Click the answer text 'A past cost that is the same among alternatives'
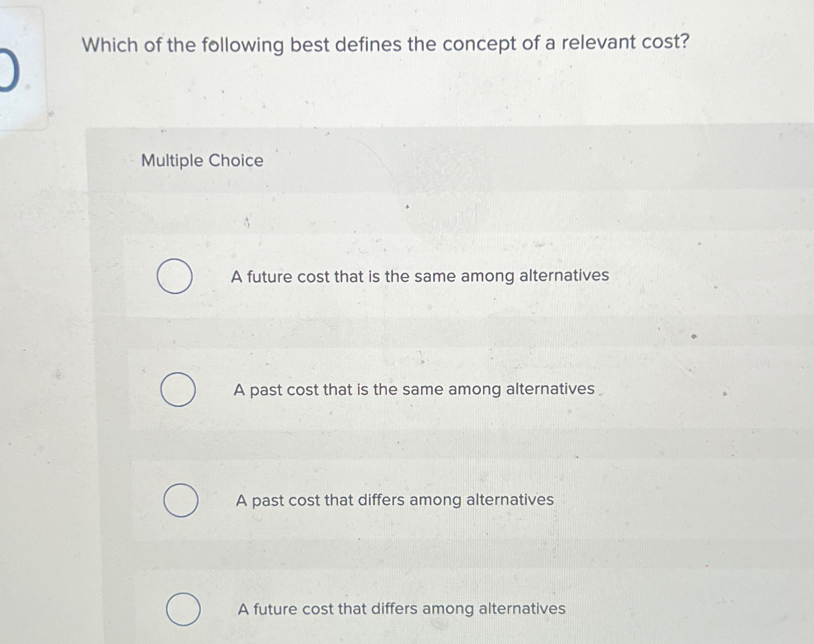This screenshot has height=644, width=814. coord(414,389)
